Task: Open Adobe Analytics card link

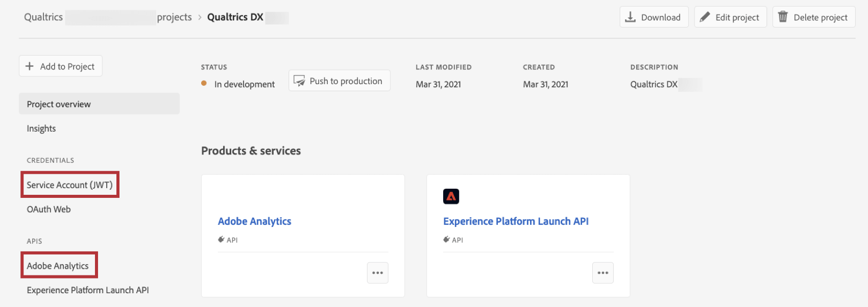Action: click(x=254, y=221)
